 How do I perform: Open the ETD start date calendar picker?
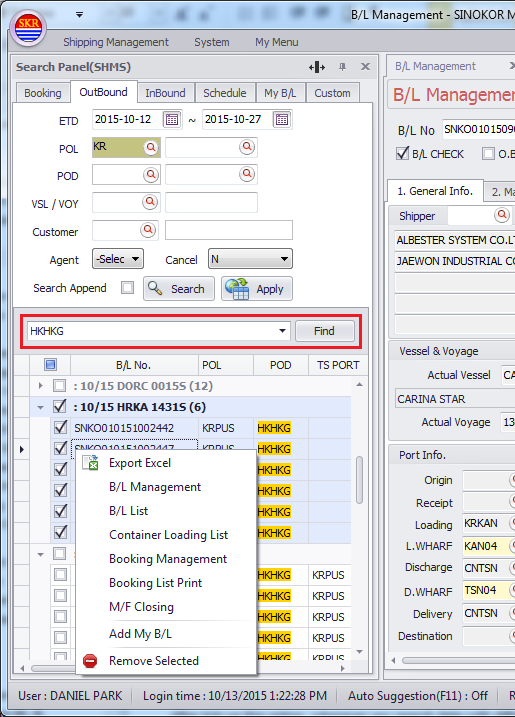tap(172, 120)
